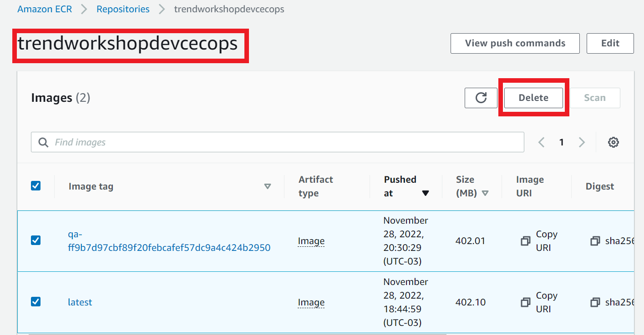The height and width of the screenshot is (335, 644).
Task: Toggle select-all images checkbox
Action: tap(35, 185)
